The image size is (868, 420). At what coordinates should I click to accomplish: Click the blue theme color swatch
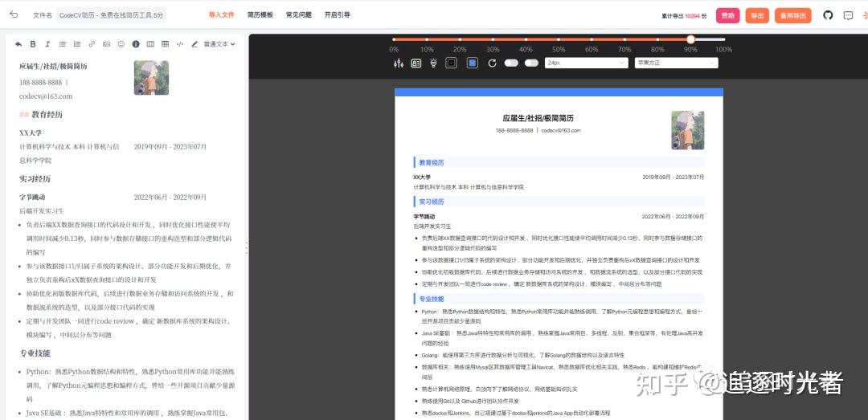pyautogui.click(x=473, y=63)
